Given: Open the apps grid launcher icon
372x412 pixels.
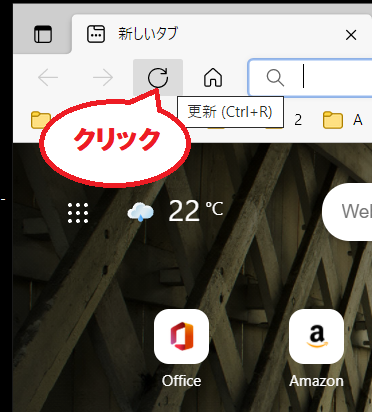Looking at the screenshot, I should [78, 213].
